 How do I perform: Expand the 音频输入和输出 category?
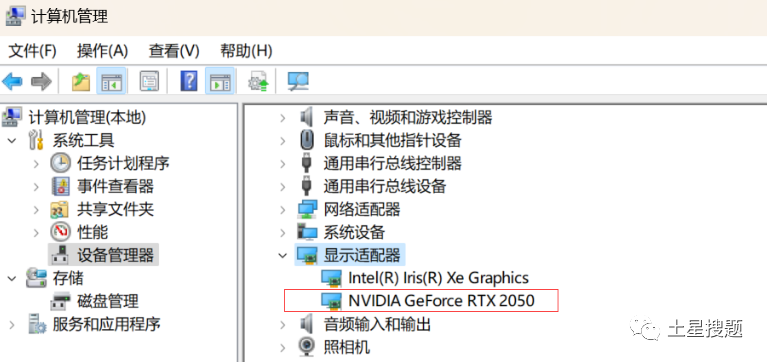[282, 324]
